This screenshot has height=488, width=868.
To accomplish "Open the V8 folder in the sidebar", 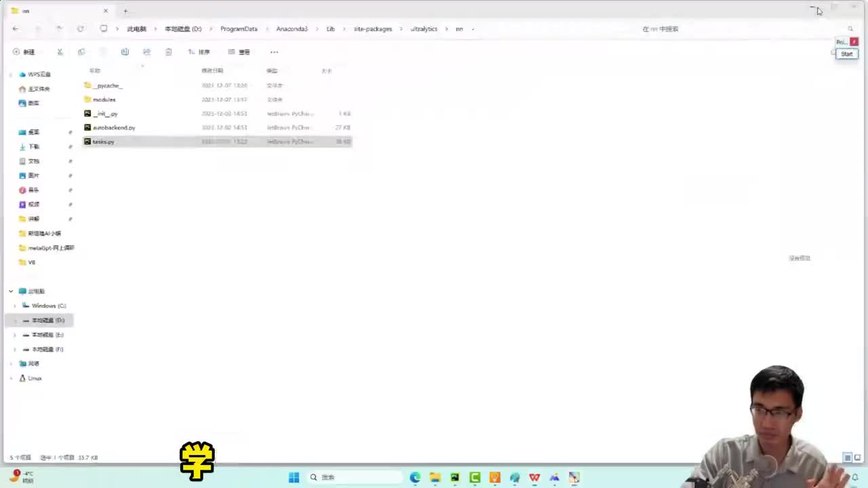I will (x=27, y=262).
